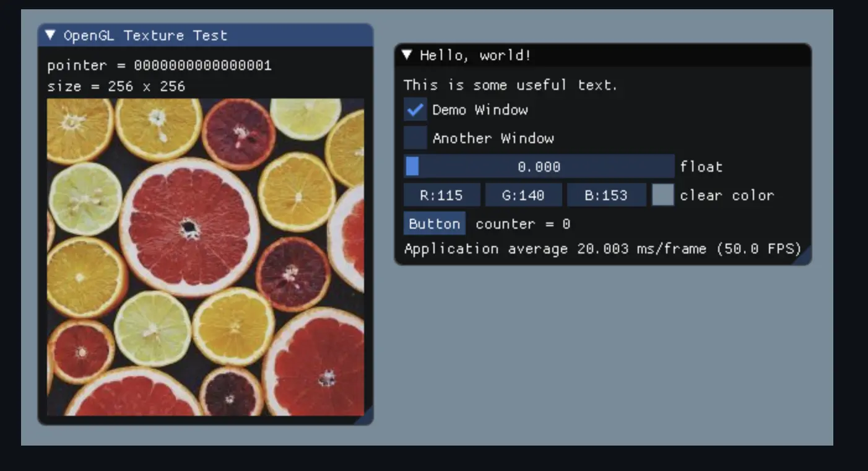868x471 pixels.
Task: Uncheck the Demo Window checkbox
Action: pos(415,110)
